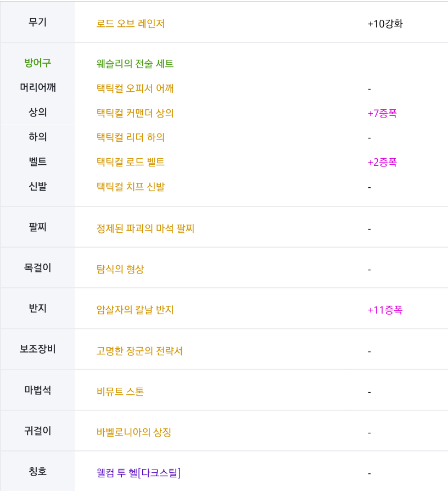Click the 웰컴 투 헬[다크스틸] title link
The image size is (448, 491).
pos(138,473)
